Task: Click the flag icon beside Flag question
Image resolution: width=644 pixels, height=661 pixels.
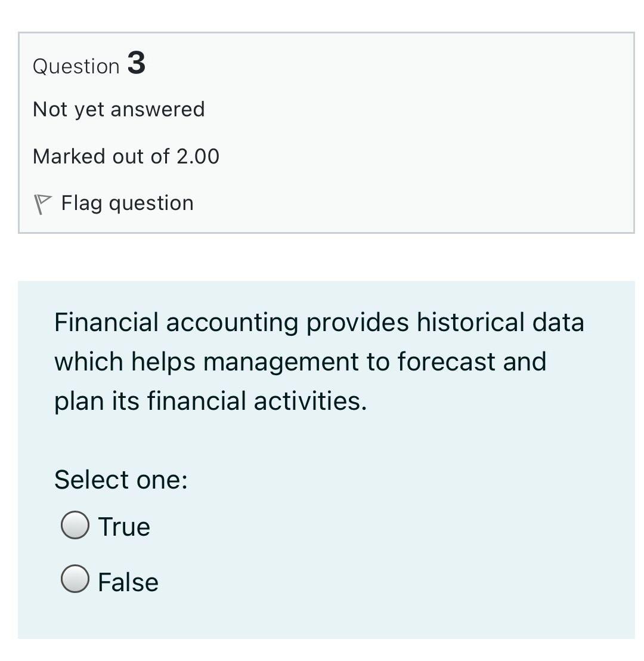Action: click(x=43, y=202)
